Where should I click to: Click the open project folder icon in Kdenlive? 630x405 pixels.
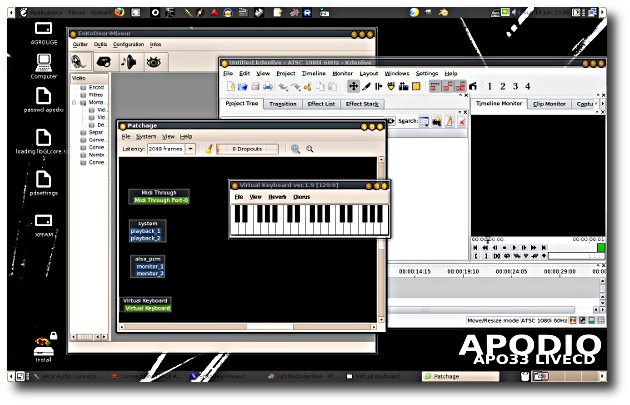click(x=243, y=86)
